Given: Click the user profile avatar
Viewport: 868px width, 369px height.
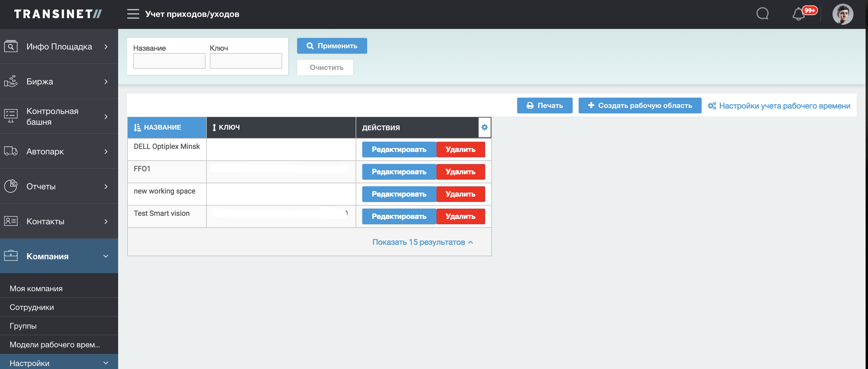Looking at the screenshot, I should pyautogui.click(x=842, y=14).
